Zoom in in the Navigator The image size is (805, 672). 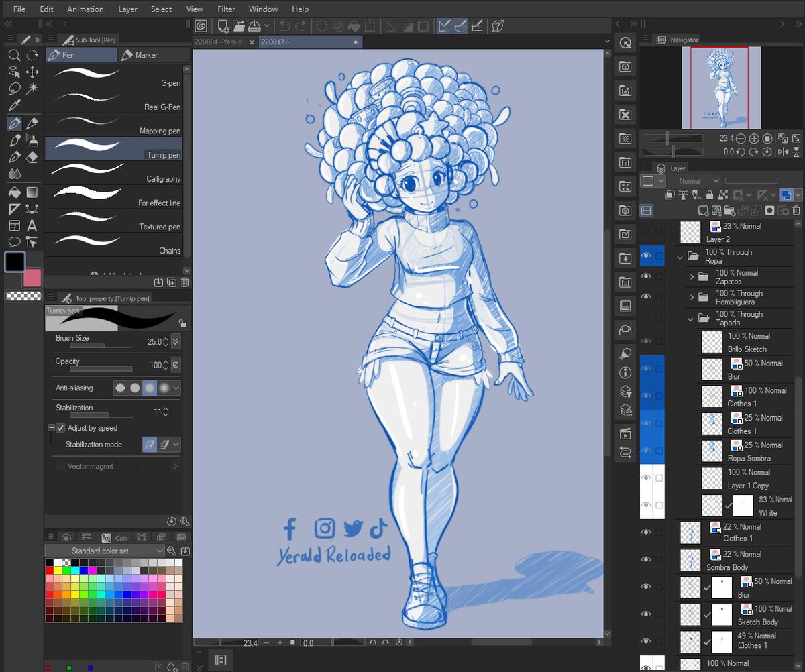pyautogui.click(x=754, y=139)
